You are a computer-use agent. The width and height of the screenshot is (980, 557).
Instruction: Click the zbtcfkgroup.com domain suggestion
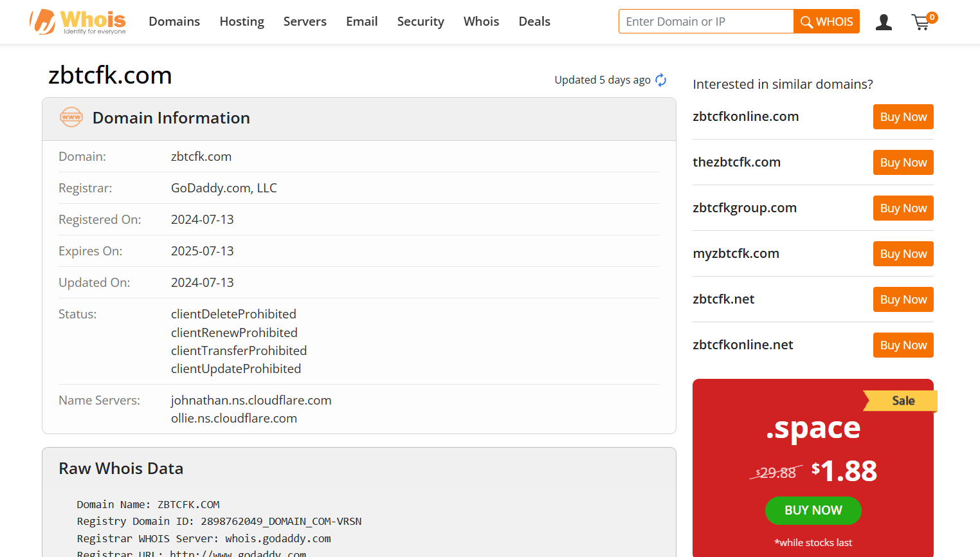pos(745,208)
